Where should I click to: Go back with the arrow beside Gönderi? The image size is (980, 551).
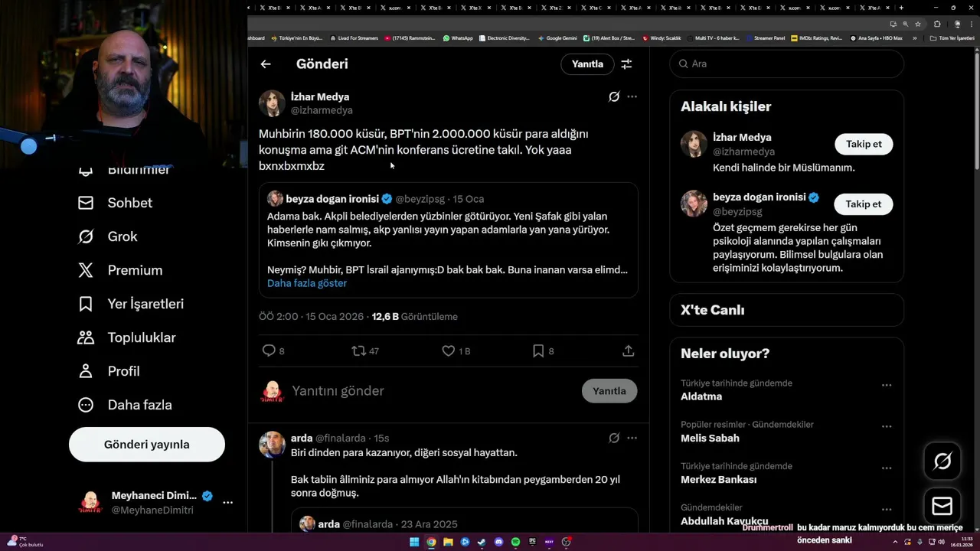[x=266, y=64]
